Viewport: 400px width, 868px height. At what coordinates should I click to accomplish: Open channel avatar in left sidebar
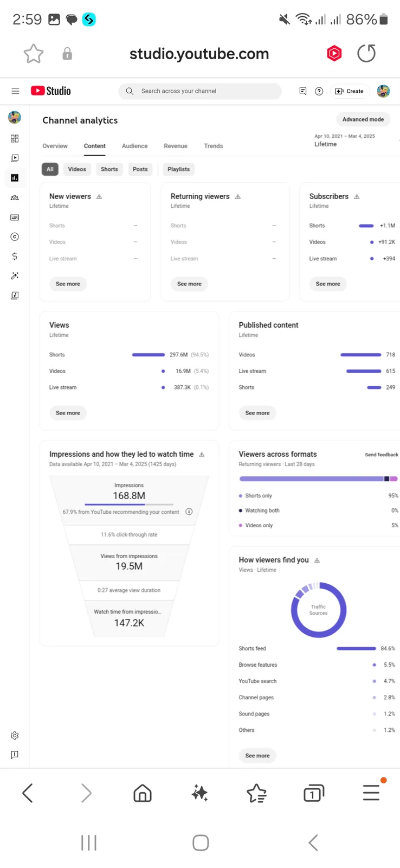tap(15, 117)
